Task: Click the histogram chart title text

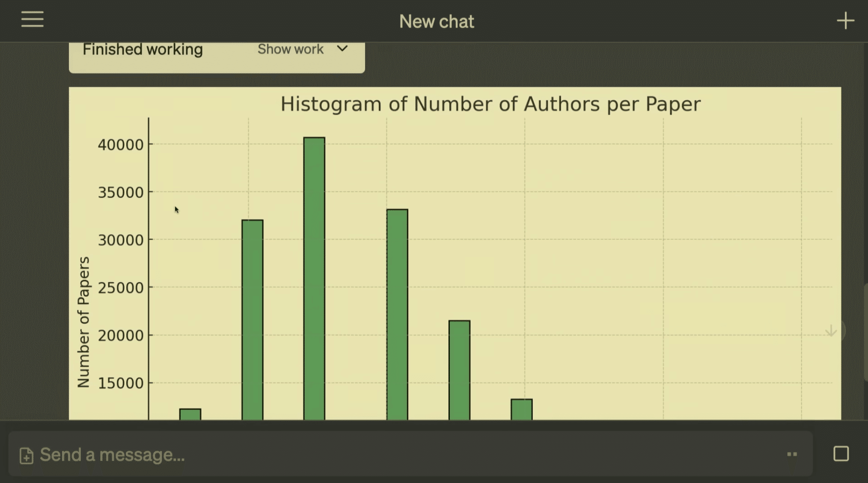Action: coord(490,104)
